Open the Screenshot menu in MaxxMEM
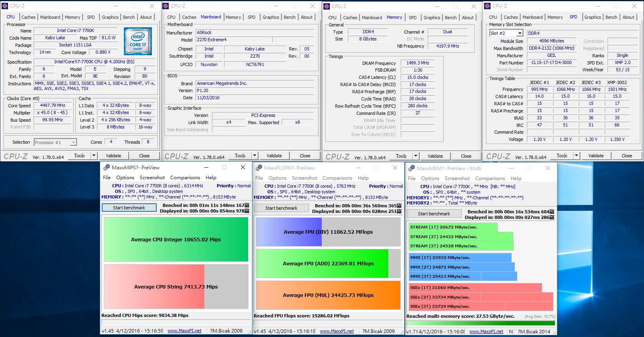Viewport: 644px width, 337px height. point(457,179)
